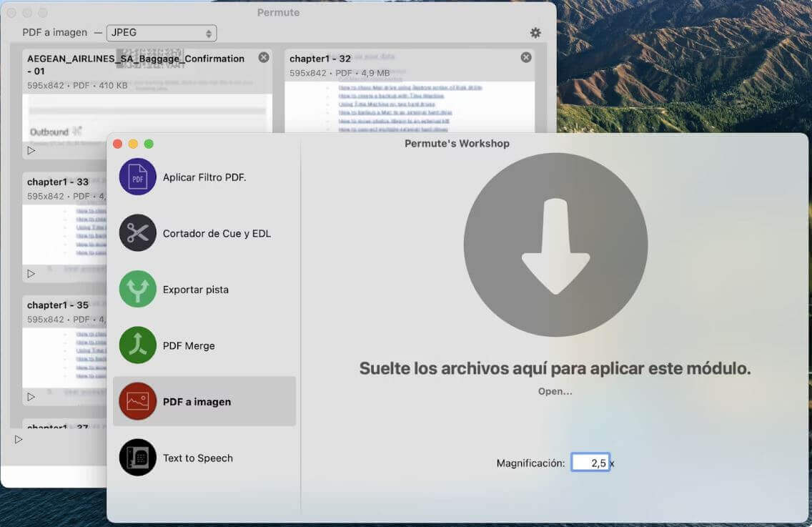Start conversion of chapter1 - 33

pos(31,274)
